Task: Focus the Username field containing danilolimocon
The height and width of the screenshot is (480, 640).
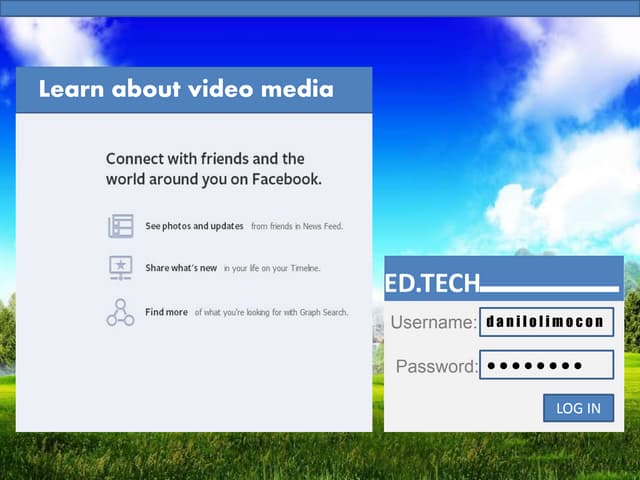Action: click(546, 322)
